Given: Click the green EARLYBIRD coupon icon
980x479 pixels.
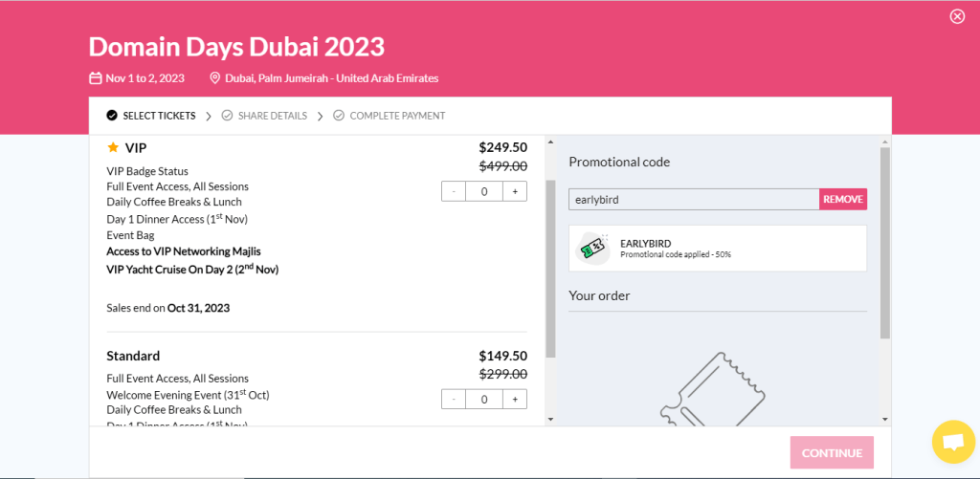Looking at the screenshot, I should [x=595, y=249].
